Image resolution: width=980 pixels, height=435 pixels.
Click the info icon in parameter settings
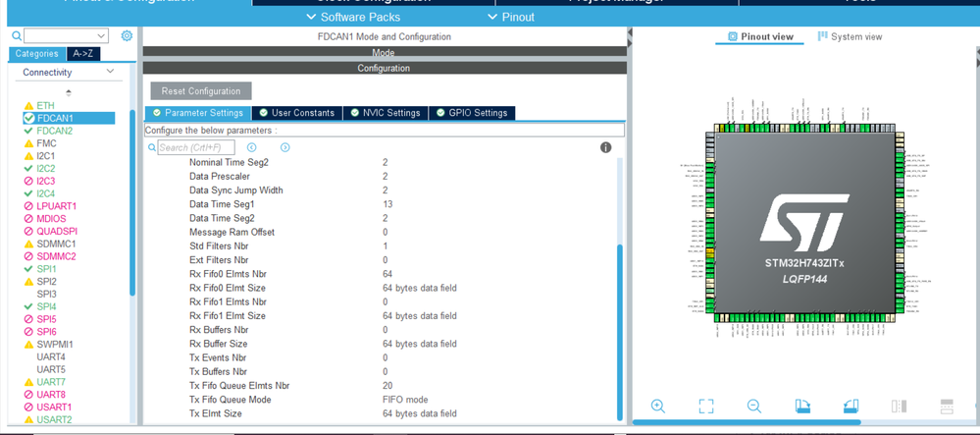(x=605, y=147)
